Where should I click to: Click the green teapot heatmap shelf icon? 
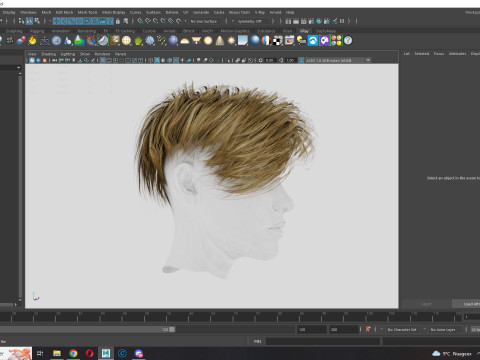tap(79, 41)
